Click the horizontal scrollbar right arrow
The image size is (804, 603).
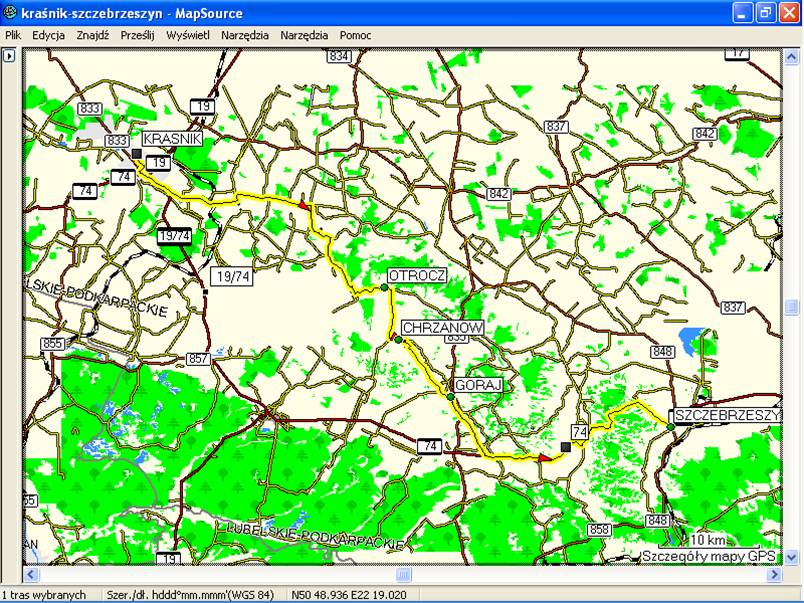(x=774, y=574)
